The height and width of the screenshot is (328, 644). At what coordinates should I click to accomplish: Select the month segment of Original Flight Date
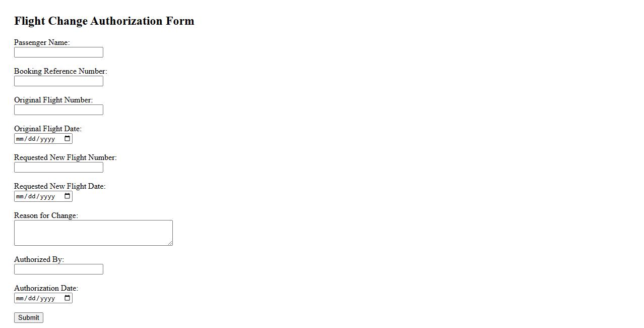pyautogui.click(x=20, y=139)
